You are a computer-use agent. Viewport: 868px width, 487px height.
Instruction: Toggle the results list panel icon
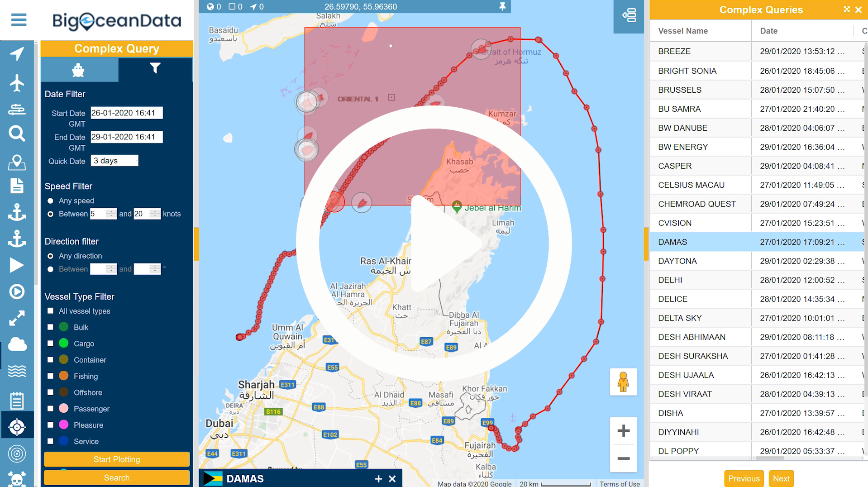629,15
